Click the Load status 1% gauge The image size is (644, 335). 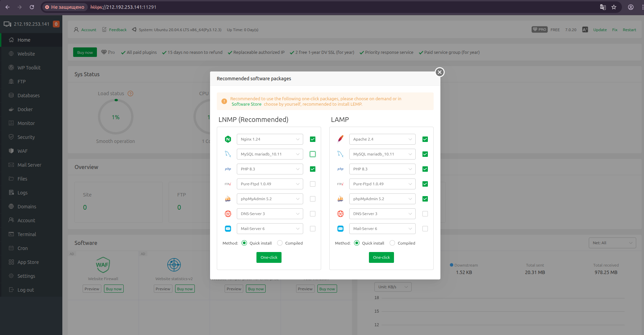pos(116,117)
